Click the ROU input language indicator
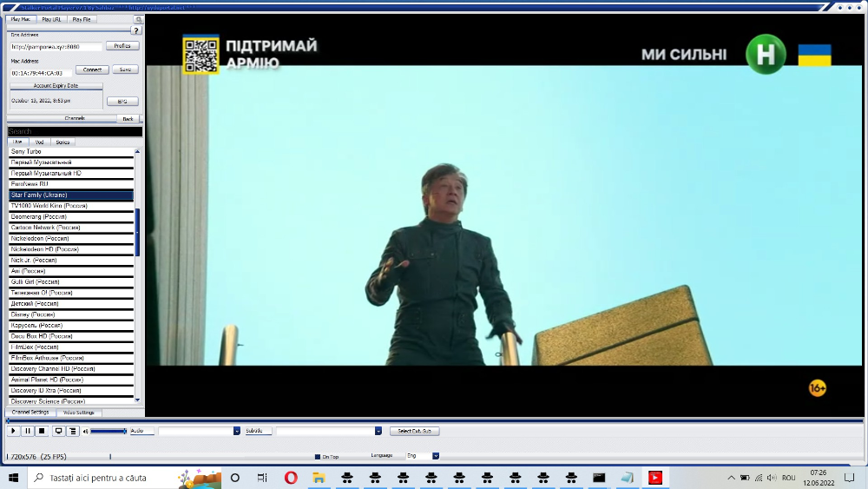This screenshot has width=868, height=489. pos(789,478)
